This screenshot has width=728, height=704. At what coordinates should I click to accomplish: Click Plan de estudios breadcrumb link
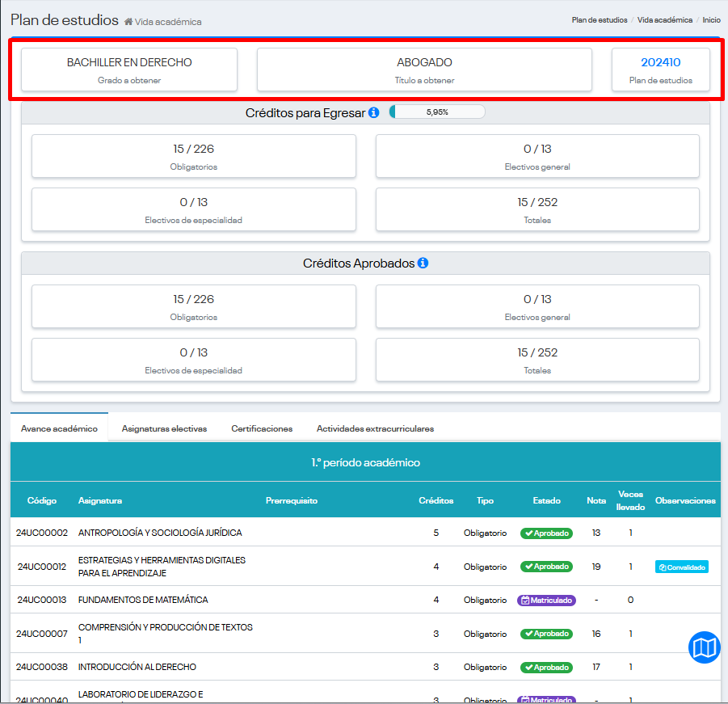599,20
